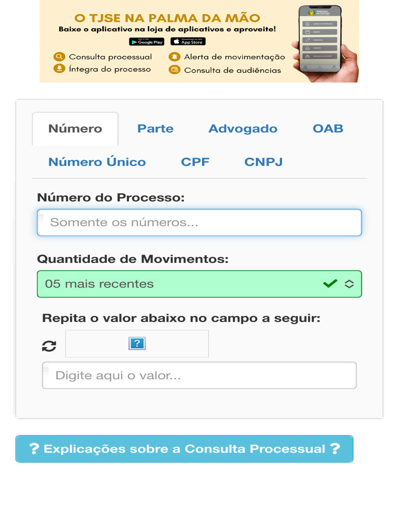Focus the Número do Processo input field

tap(199, 222)
